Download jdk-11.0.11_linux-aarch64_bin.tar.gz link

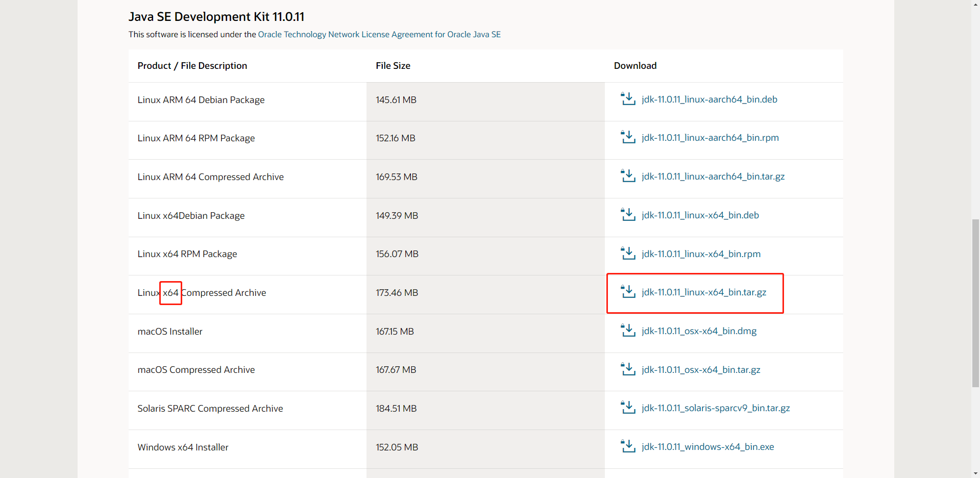click(x=713, y=177)
